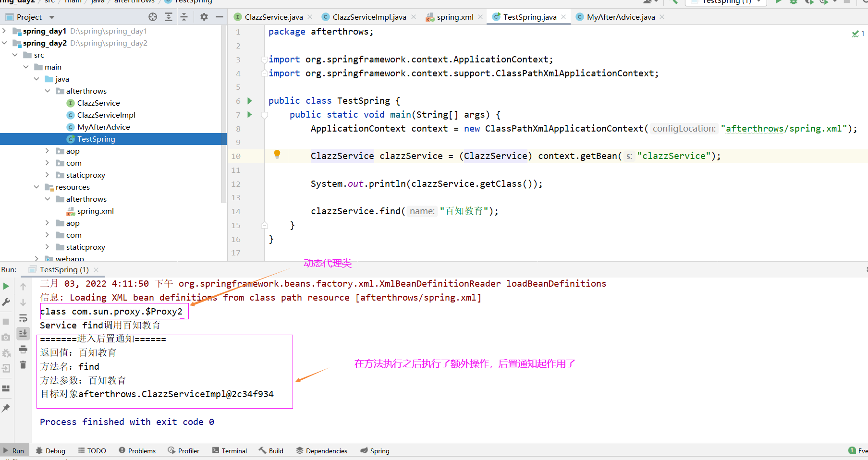
Task: Click Up the Stack Trace arrow
Action: 23,286
